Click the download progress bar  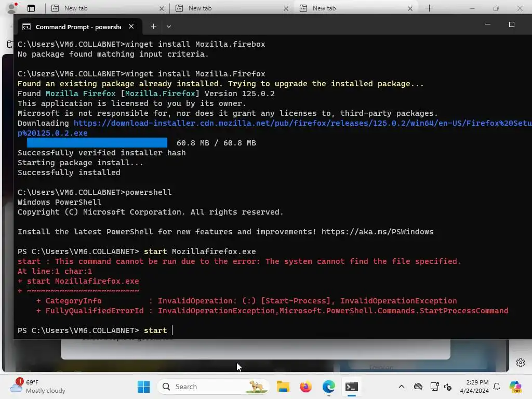pos(97,142)
